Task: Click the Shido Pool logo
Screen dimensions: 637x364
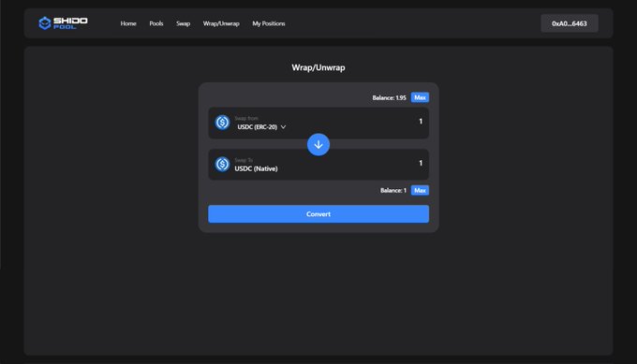Action: pyautogui.click(x=63, y=23)
